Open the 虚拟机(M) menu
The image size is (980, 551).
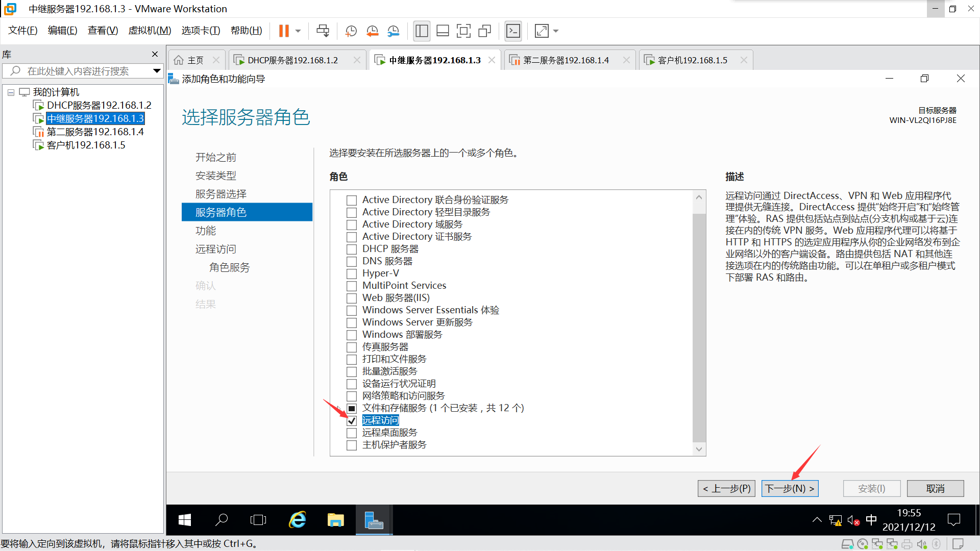150,31
